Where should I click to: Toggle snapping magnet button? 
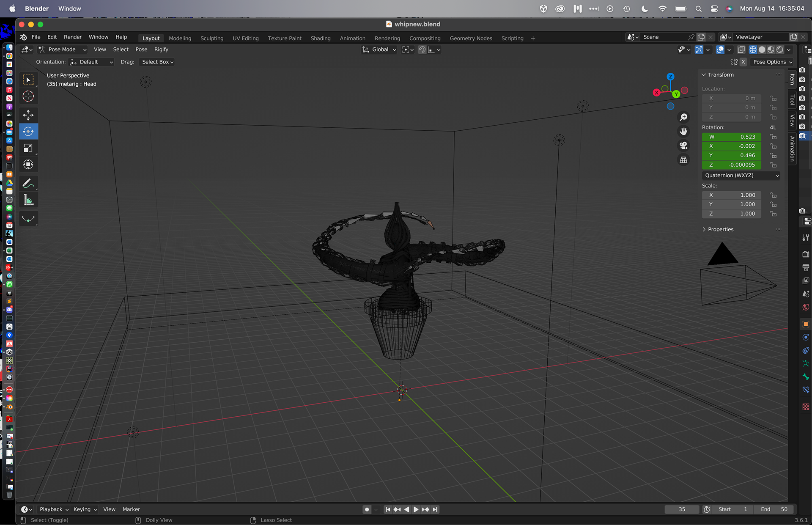422,49
